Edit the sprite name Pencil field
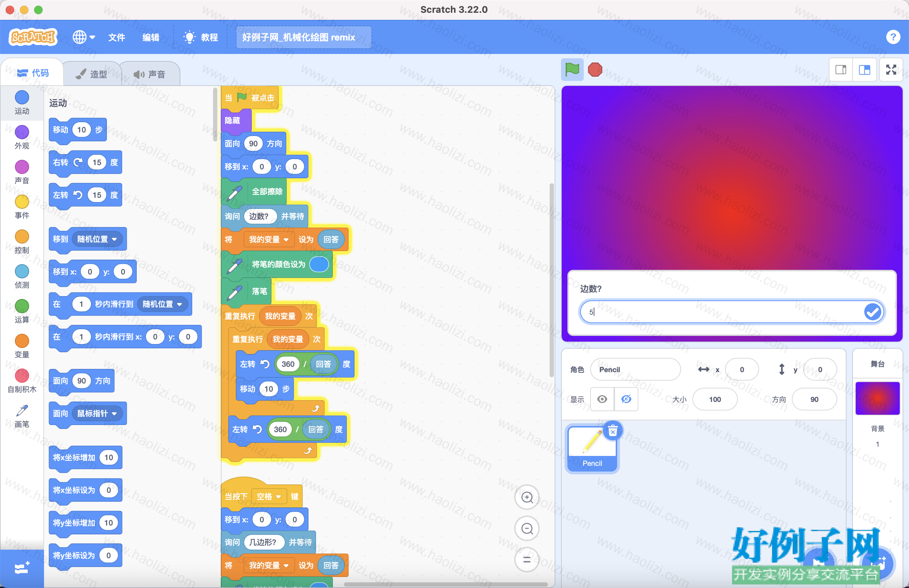The image size is (909, 588). point(635,369)
